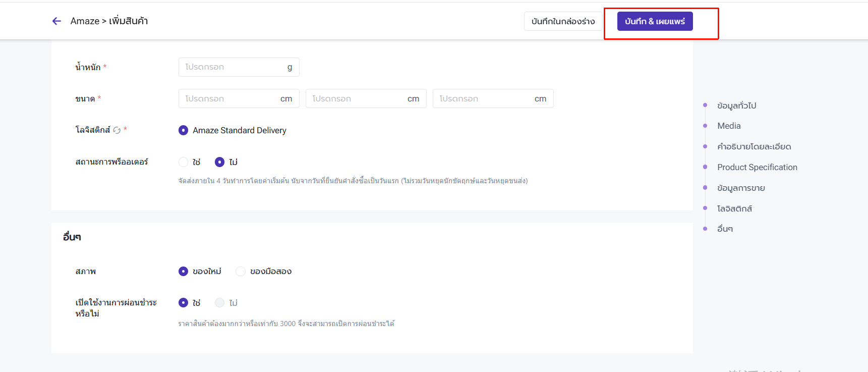Focus the first ขนาด dimension field

coord(231,99)
